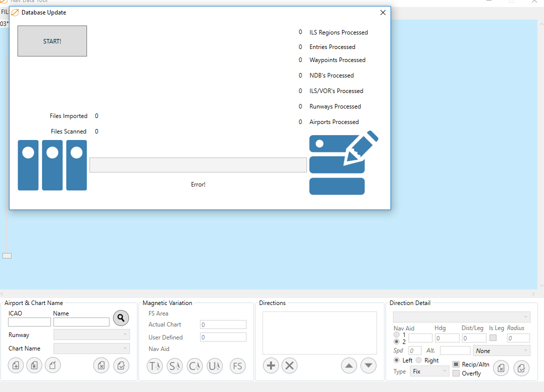Open the Type dropdown showing Fix

tap(429, 371)
